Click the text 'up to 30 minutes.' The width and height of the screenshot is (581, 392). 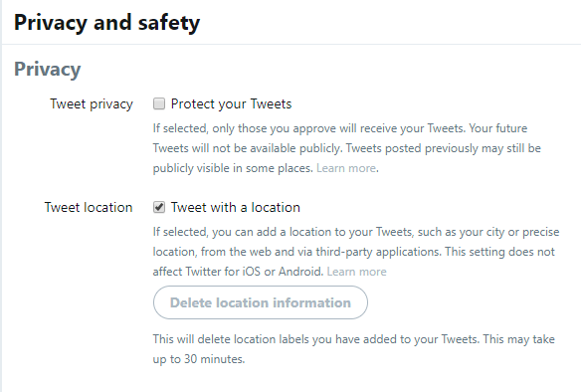click(199, 359)
